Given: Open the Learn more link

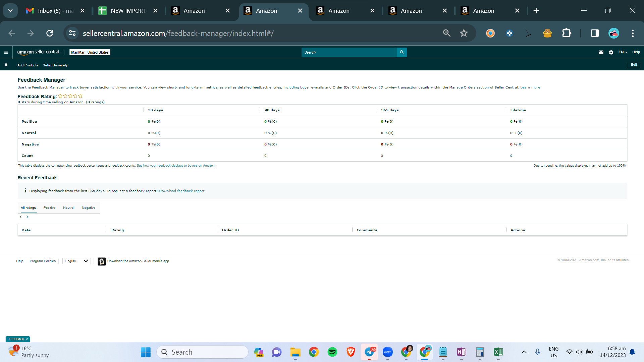Looking at the screenshot, I should coord(530,87).
